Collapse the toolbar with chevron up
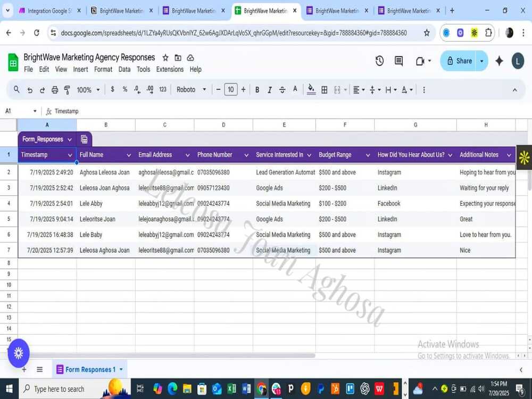This screenshot has width=532, height=399. (514, 90)
